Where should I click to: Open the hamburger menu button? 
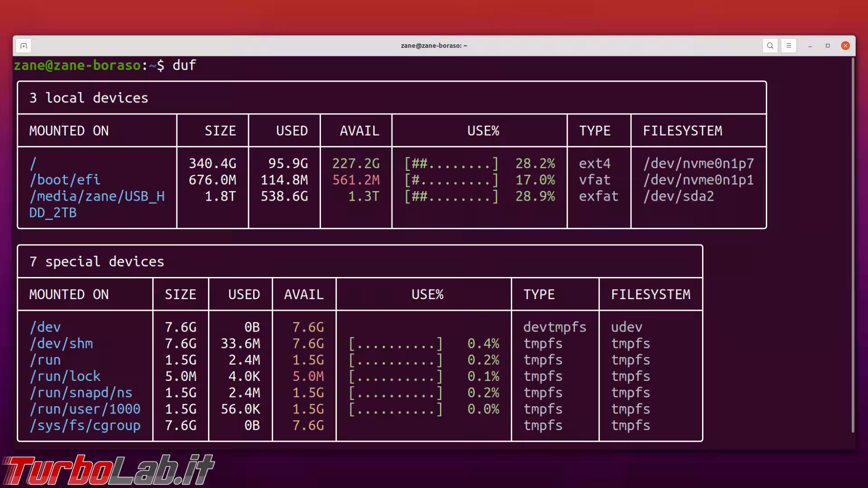coord(788,46)
